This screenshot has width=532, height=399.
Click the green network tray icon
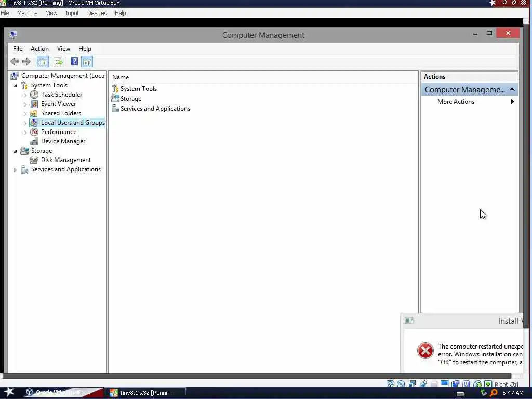point(484,393)
